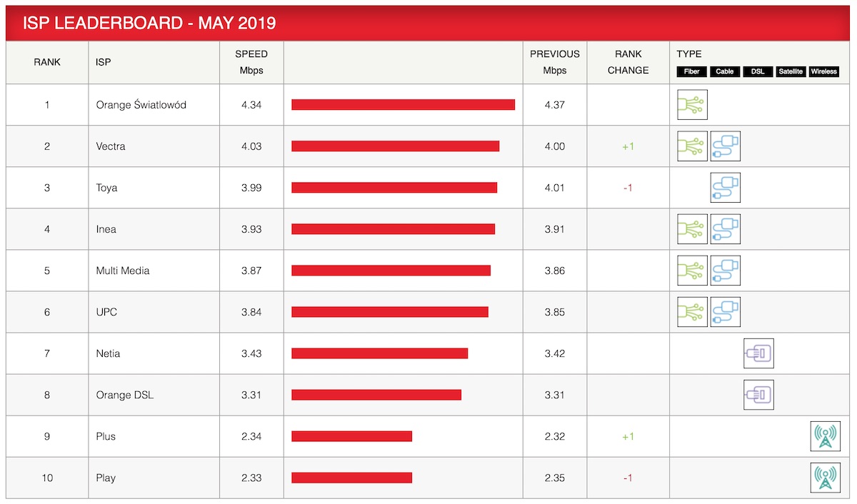Select the Toya ISP name

[x=106, y=188]
